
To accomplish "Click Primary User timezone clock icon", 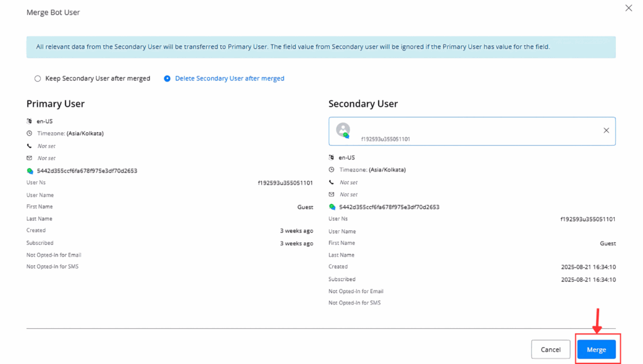I will (30, 134).
